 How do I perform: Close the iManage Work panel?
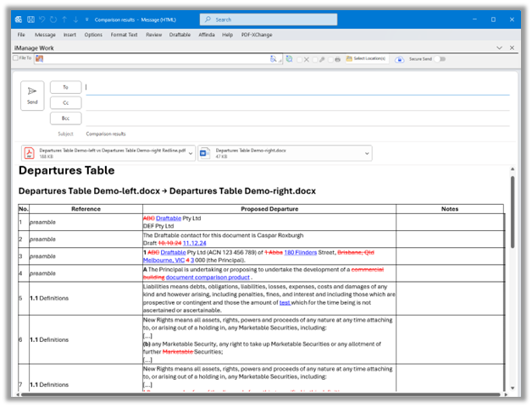coord(512,47)
